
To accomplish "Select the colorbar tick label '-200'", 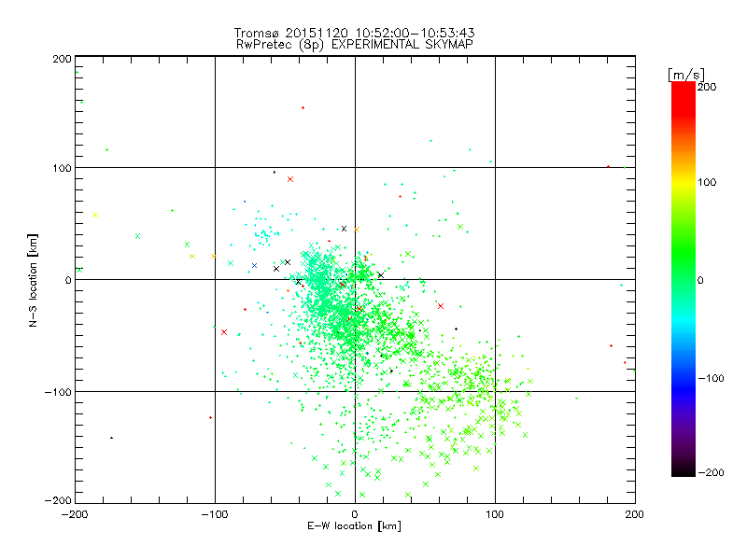I will coord(711,472).
